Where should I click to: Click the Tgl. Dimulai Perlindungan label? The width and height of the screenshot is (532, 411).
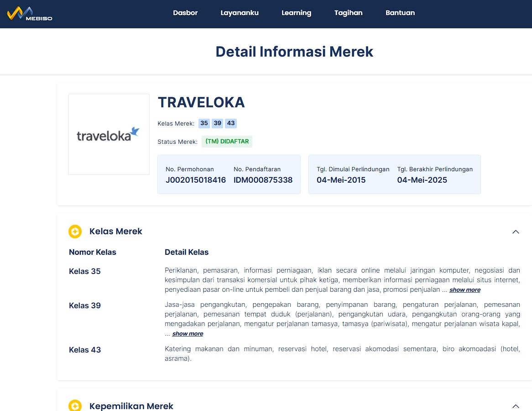(x=353, y=169)
